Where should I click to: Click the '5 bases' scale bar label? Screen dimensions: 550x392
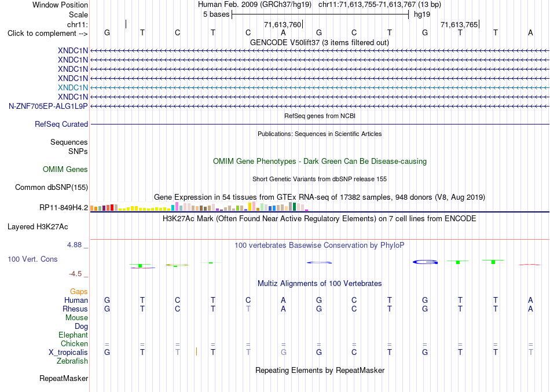click(216, 14)
